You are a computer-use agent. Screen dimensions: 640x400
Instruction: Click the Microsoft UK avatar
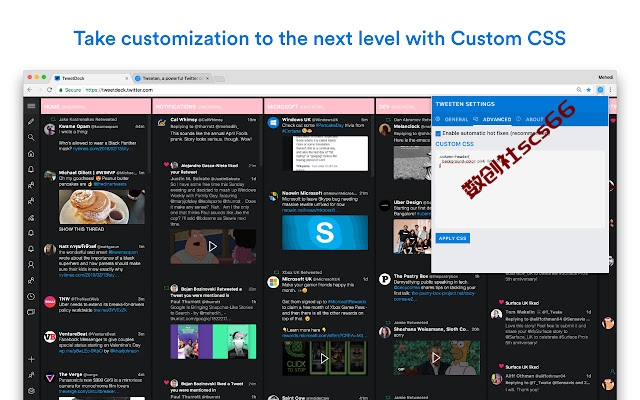(x=273, y=282)
